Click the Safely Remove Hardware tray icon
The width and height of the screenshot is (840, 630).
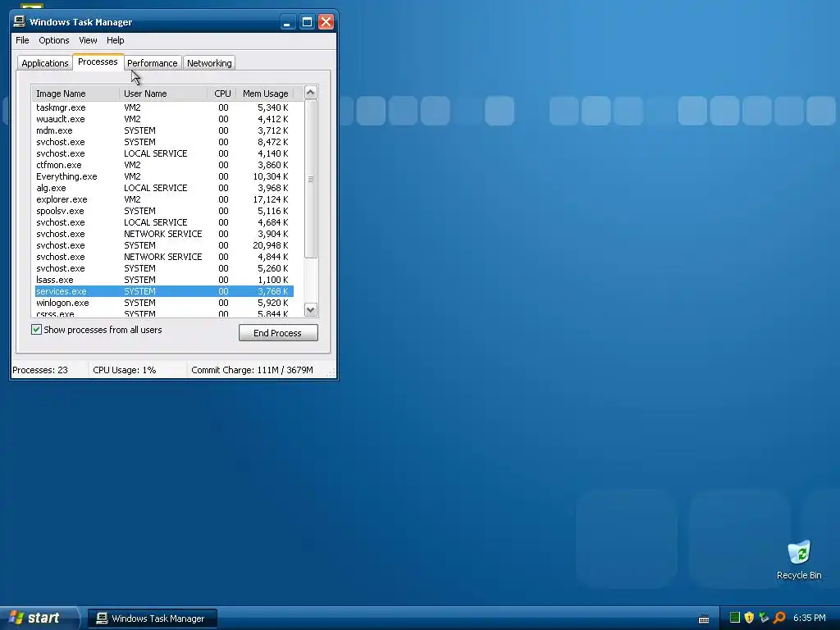[764, 618]
